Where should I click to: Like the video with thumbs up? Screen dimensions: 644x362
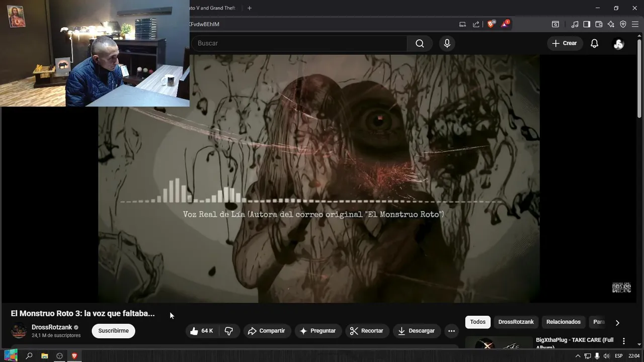click(x=201, y=331)
